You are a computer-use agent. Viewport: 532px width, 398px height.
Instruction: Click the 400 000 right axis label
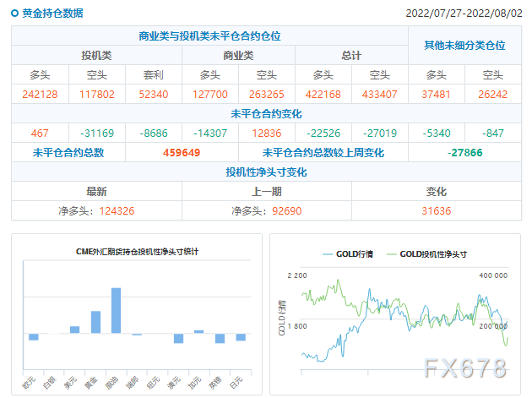[x=493, y=275]
